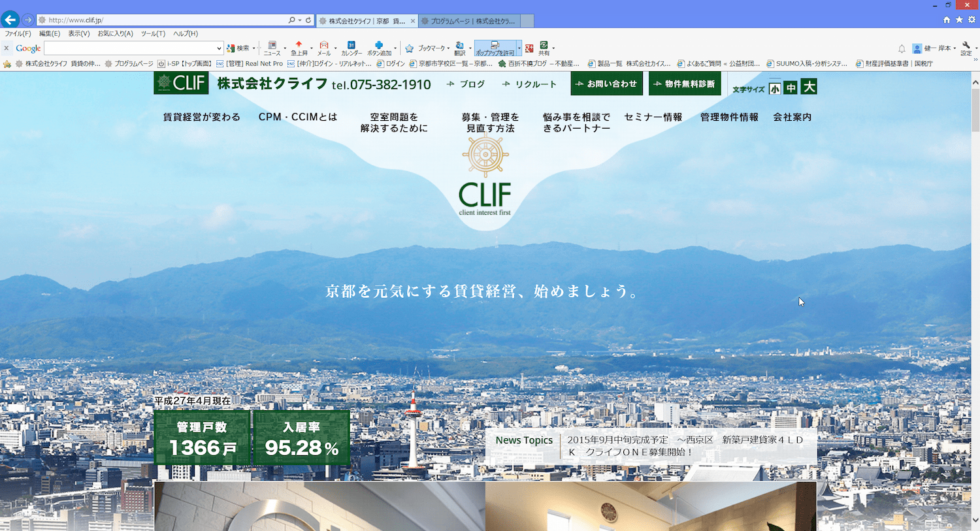Viewport: 980px width, 531px height.
Task: Open the browser Home icon
Action: (x=947, y=20)
